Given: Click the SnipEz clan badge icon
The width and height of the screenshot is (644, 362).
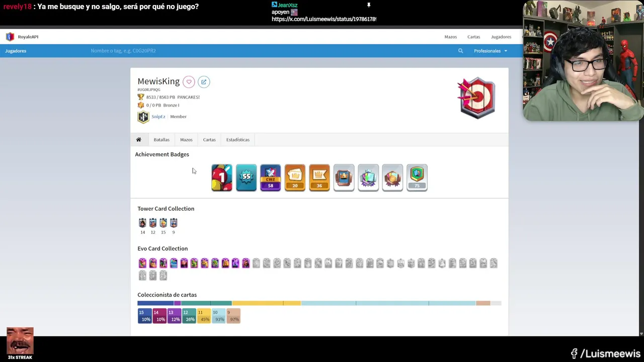Looking at the screenshot, I should point(143,117).
